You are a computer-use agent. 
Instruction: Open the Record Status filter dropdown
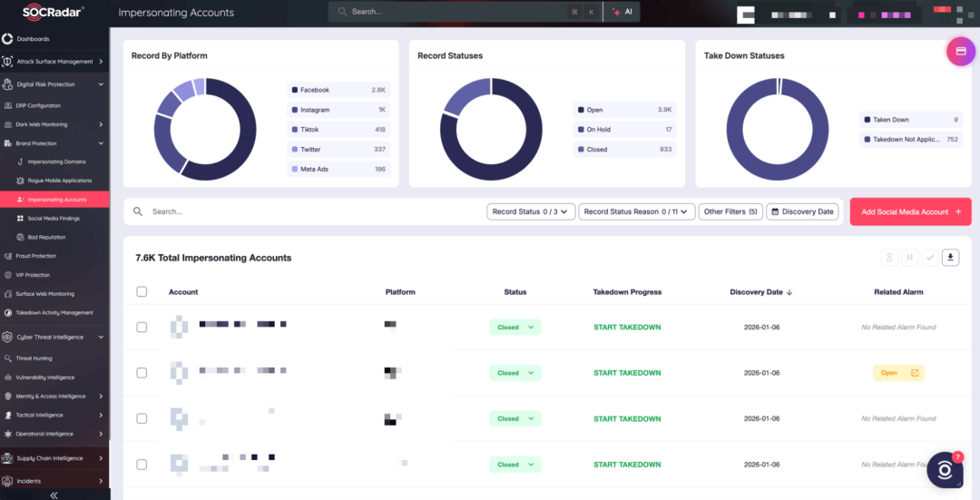coord(531,211)
